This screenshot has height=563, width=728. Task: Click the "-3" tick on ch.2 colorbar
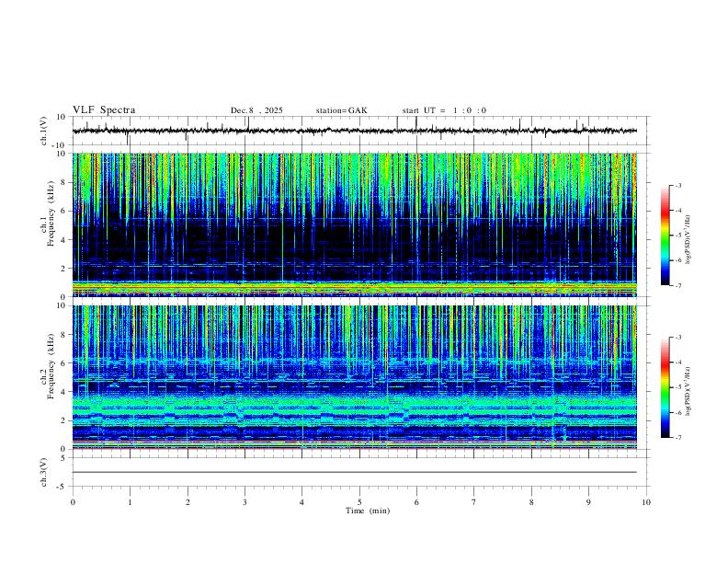coord(678,338)
